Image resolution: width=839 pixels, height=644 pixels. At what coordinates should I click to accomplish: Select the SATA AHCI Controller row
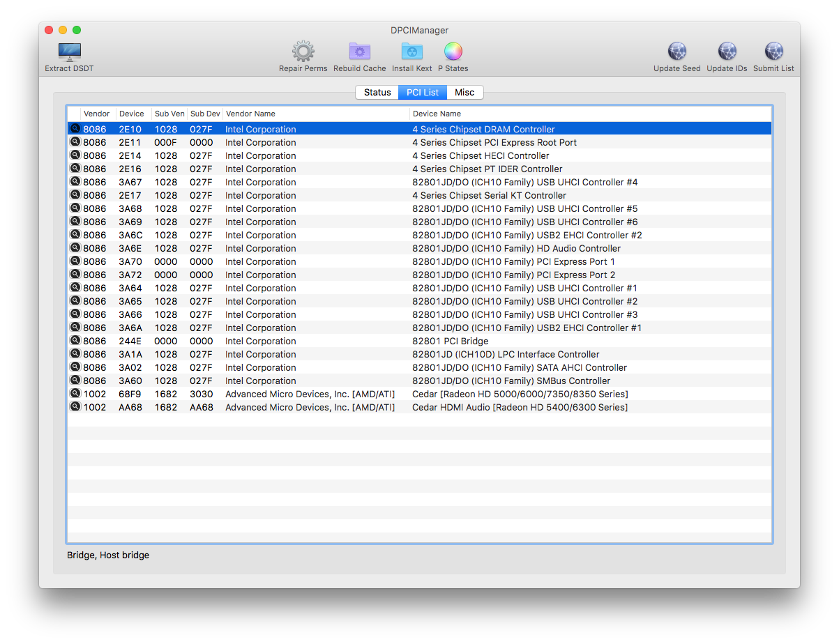tap(520, 368)
